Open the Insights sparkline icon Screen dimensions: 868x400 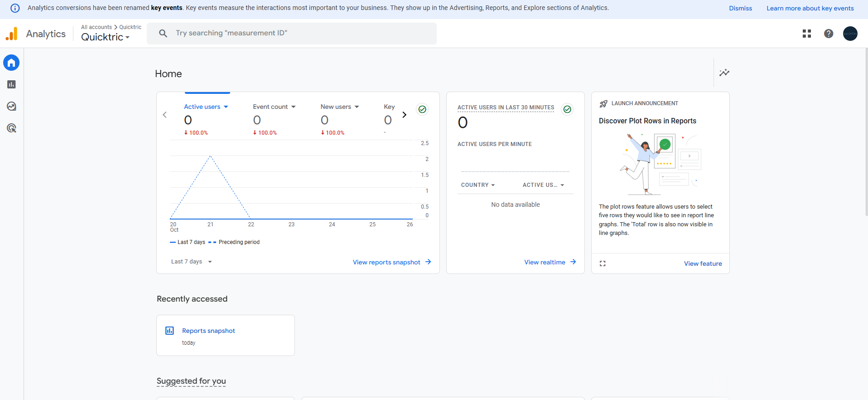tap(724, 73)
